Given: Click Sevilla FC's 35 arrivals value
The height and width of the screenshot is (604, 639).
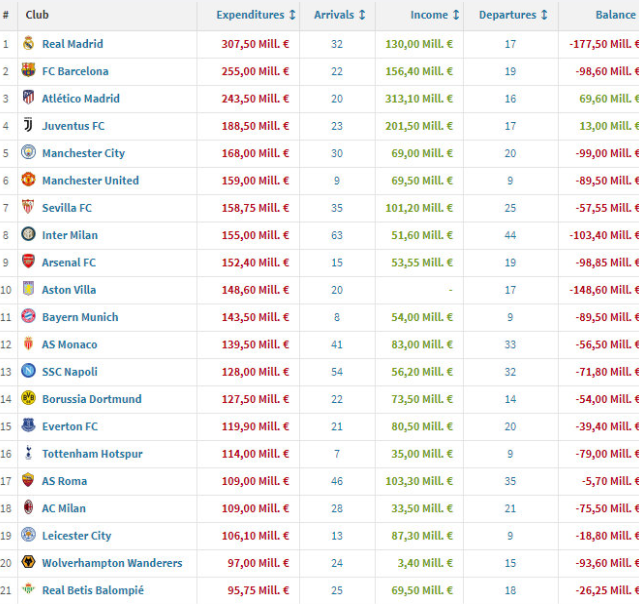Looking at the screenshot, I should point(337,208).
